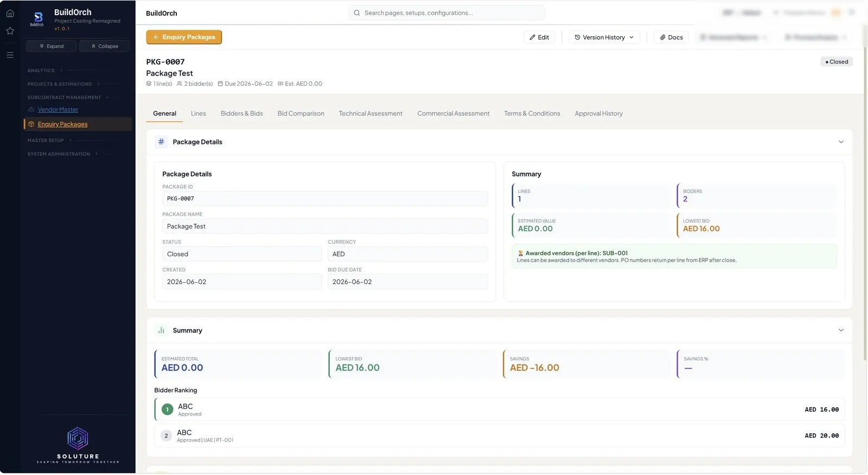The width and height of the screenshot is (868, 475).
Task: Open the hamburger menu icon
Action: [x=10, y=55]
